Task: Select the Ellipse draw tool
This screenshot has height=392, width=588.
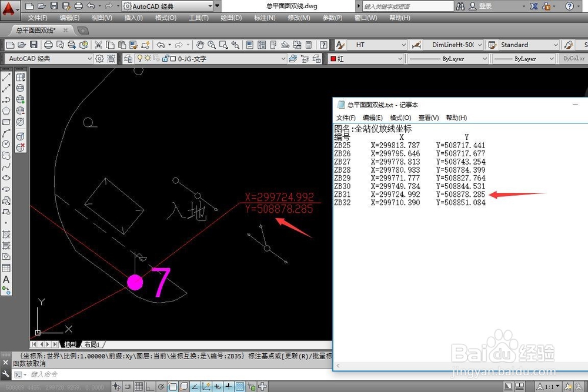Action: pos(6,178)
